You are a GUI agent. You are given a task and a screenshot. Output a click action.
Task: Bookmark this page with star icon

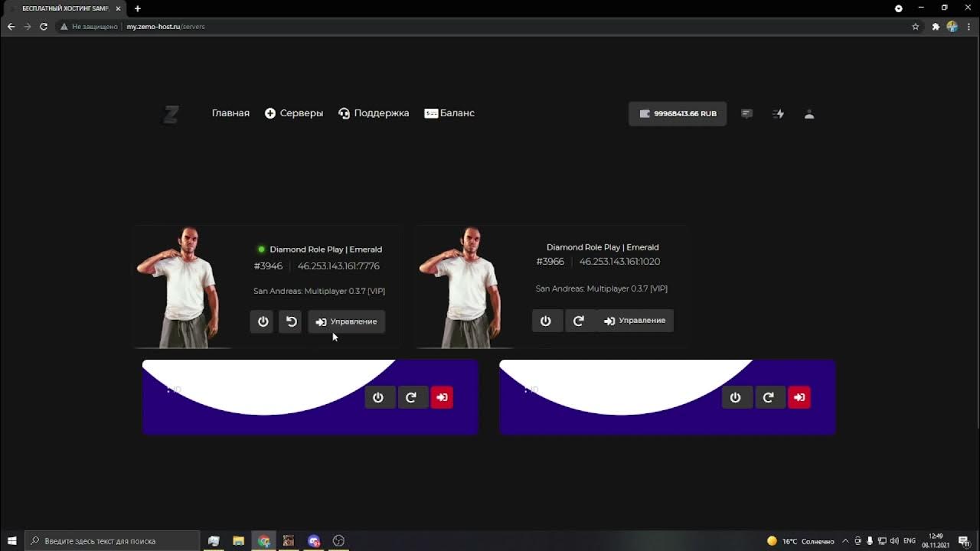pyautogui.click(x=915, y=26)
